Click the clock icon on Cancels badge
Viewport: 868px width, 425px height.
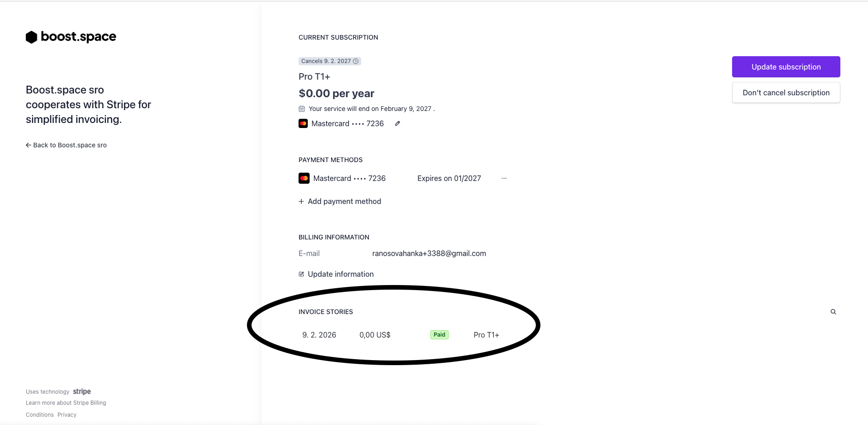coord(356,61)
